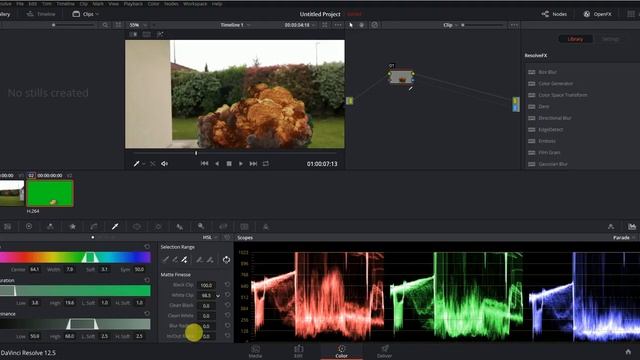Reset the Hue qualifier range
640x360 pixels.
pyautogui.click(x=147, y=247)
